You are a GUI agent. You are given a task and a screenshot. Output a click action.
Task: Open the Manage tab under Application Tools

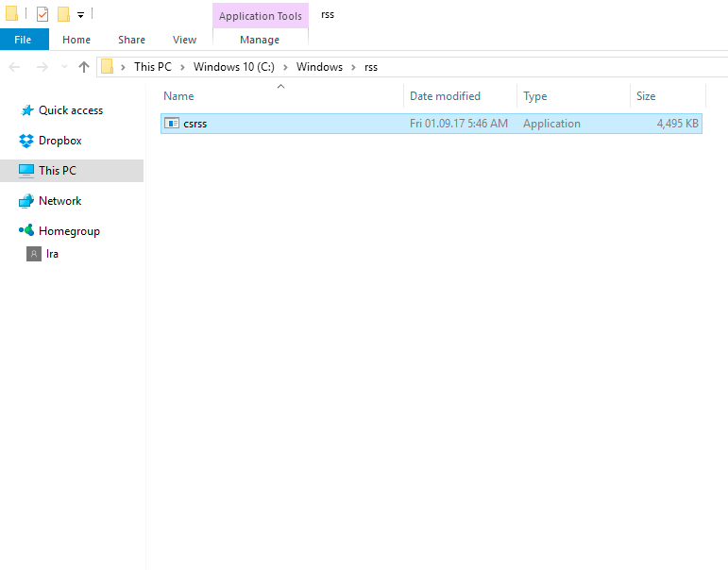[260, 40]
